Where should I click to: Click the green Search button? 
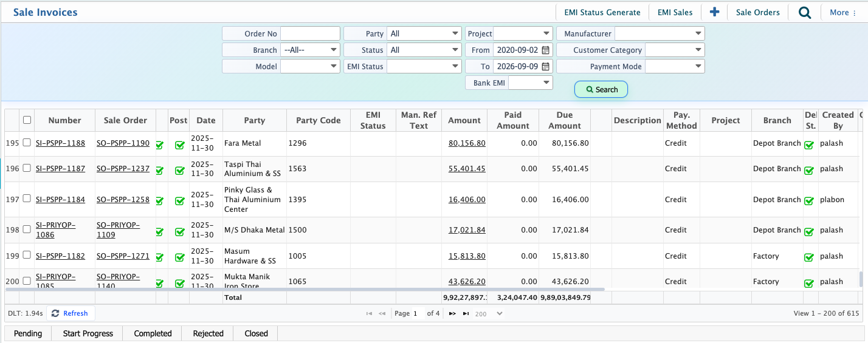[x=601, y=90]
